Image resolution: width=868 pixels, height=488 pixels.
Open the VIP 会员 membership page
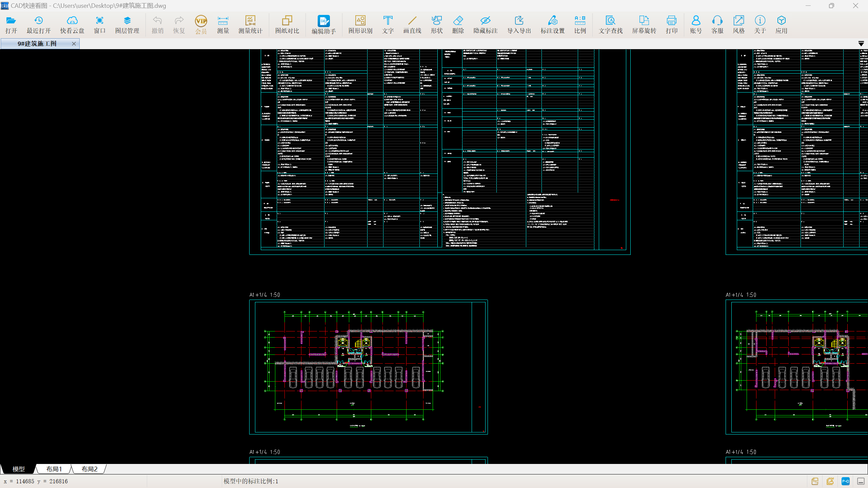click(201, 24)
